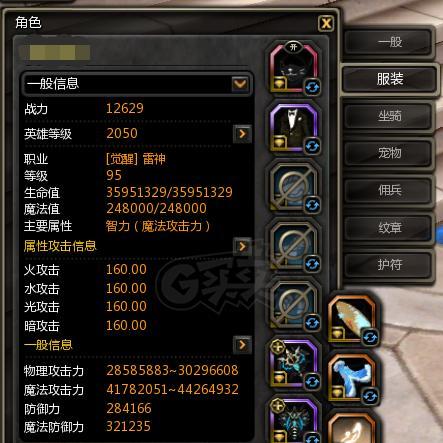This screenshot has height=443, width=443.
Task: Click the third empty crossed-out costume slot
Action: click(x=293, y=305)
